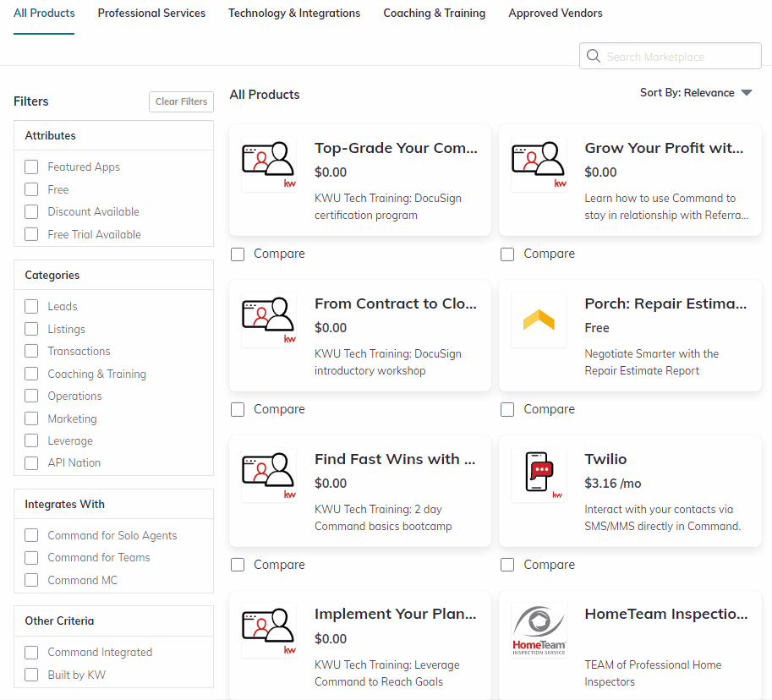Screen dimensions: 772x700
Task: Focus the Search Marketplace field
Action: tap(670, 56)
